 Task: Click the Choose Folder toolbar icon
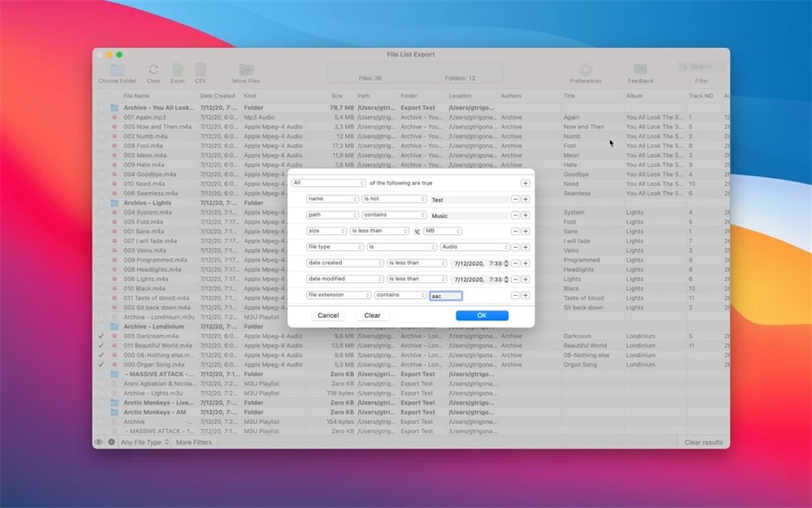pyautogui.click(x=118, y=70)
